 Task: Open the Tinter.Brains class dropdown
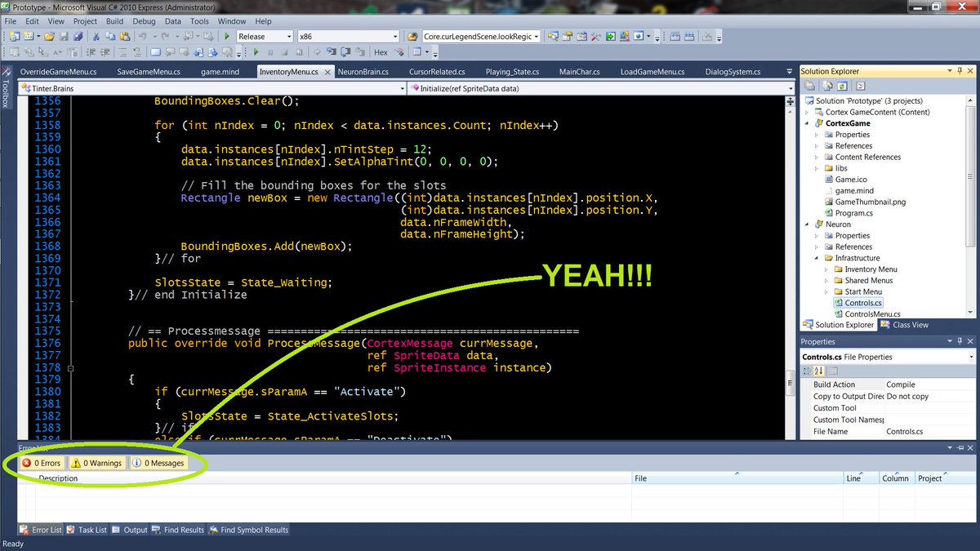400,88
